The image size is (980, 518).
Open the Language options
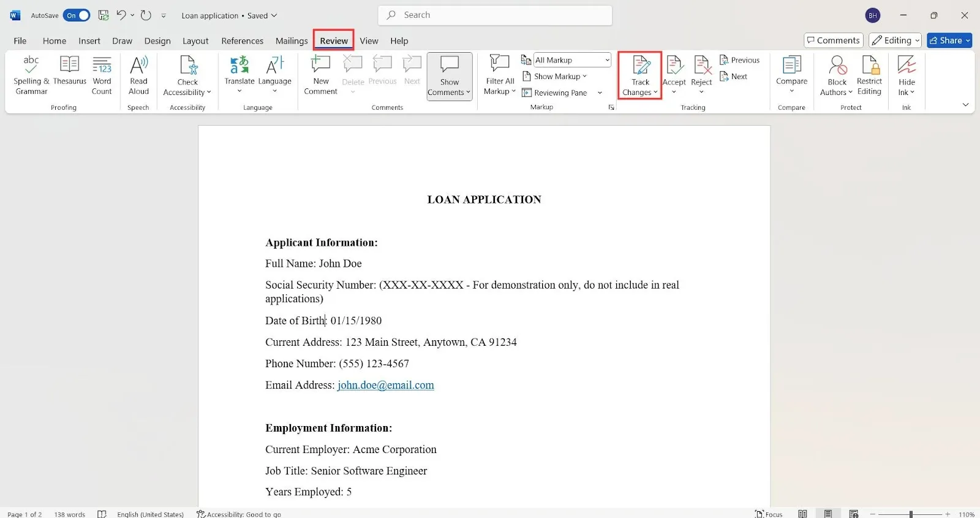pos(275,75)
